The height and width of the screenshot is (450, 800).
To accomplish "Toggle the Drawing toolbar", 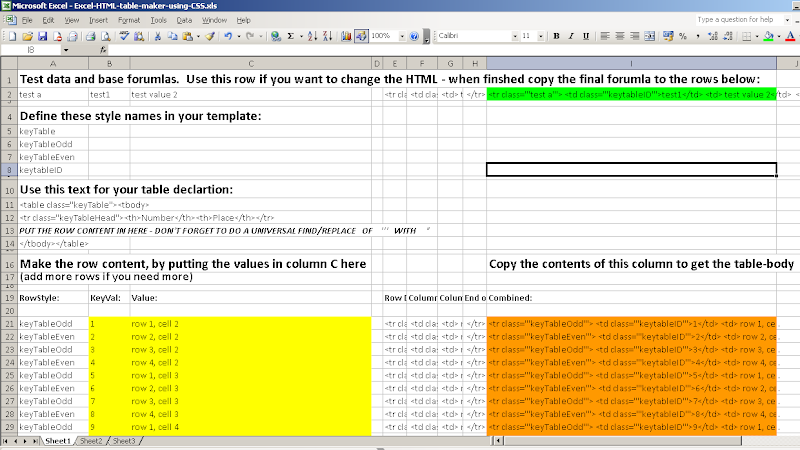I will click(x=361, y=36).
